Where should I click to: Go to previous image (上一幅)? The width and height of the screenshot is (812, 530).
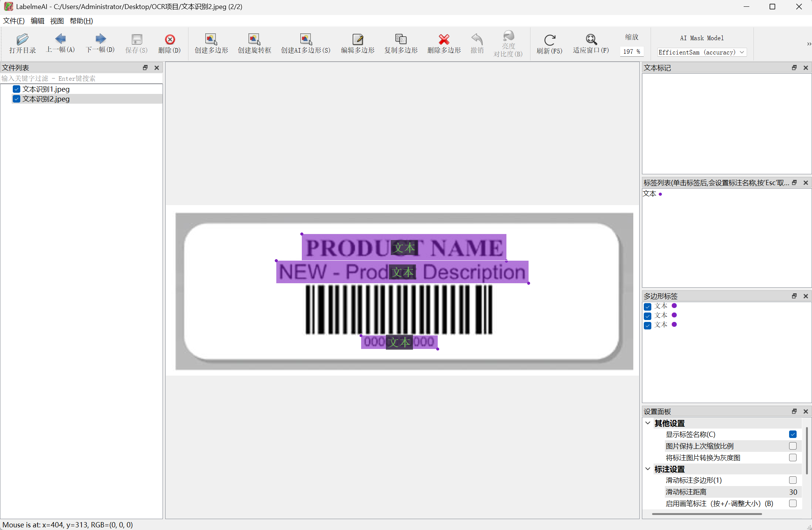click(x=60, y=39)
